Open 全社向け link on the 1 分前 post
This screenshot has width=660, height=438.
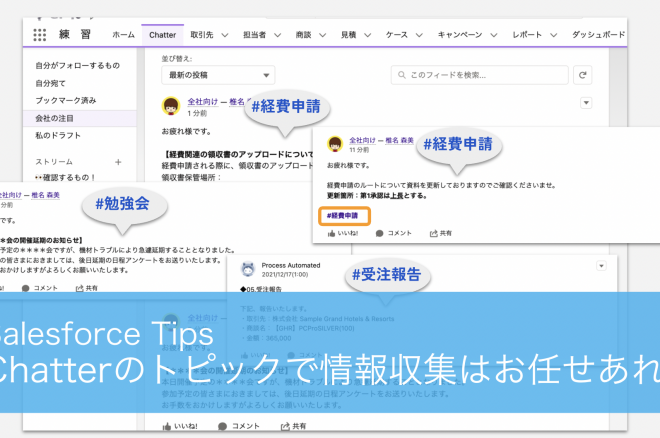(203, 102)
